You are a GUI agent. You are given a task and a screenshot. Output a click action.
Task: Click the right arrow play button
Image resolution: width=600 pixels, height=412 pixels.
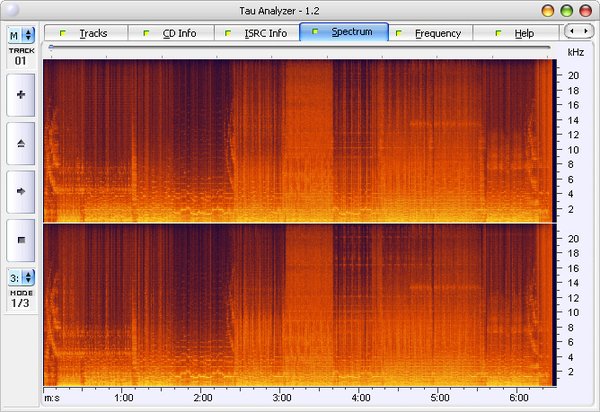tap(21, 192)
